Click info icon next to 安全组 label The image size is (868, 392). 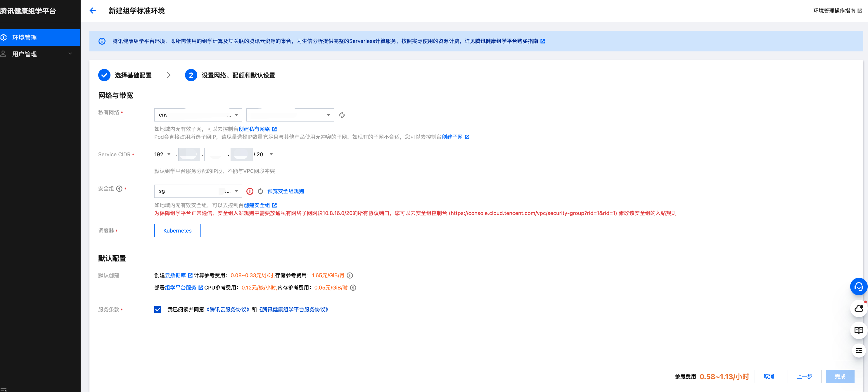(119, 189)
